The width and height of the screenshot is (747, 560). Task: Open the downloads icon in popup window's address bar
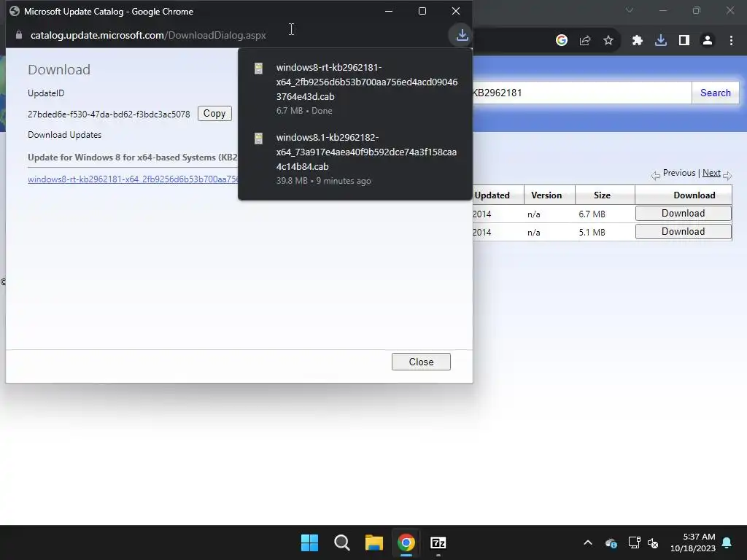pos(462,35)
